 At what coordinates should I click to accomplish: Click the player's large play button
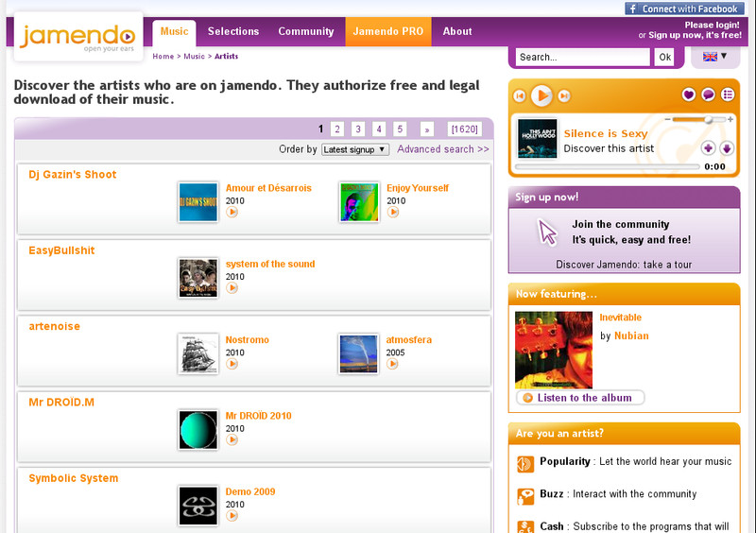[x=541, y=95]
